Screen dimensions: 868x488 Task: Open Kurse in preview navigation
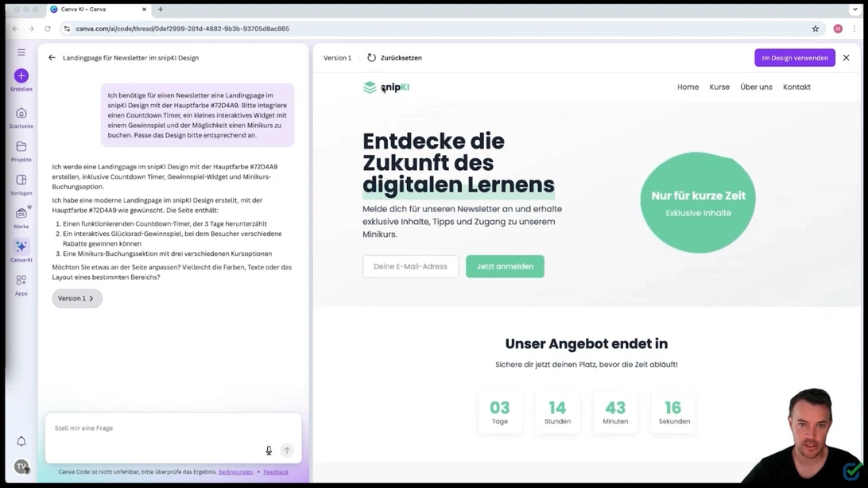tap(719, 87)
